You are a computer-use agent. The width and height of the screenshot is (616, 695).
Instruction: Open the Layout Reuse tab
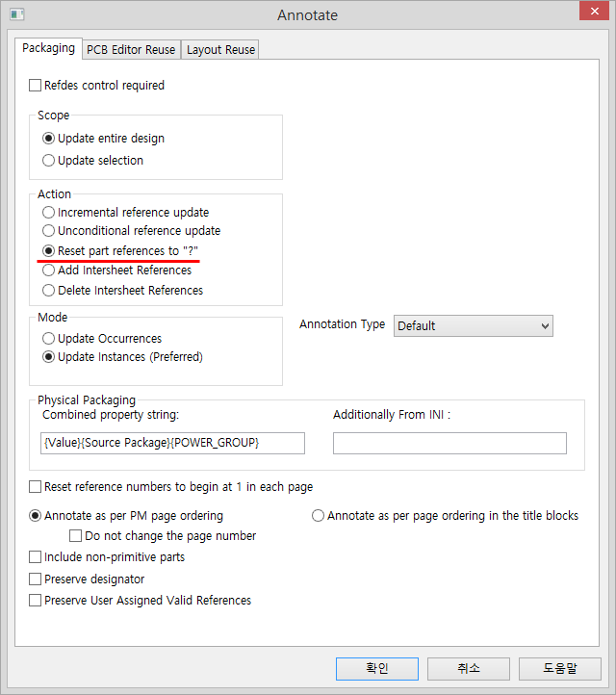click(220, 50)
